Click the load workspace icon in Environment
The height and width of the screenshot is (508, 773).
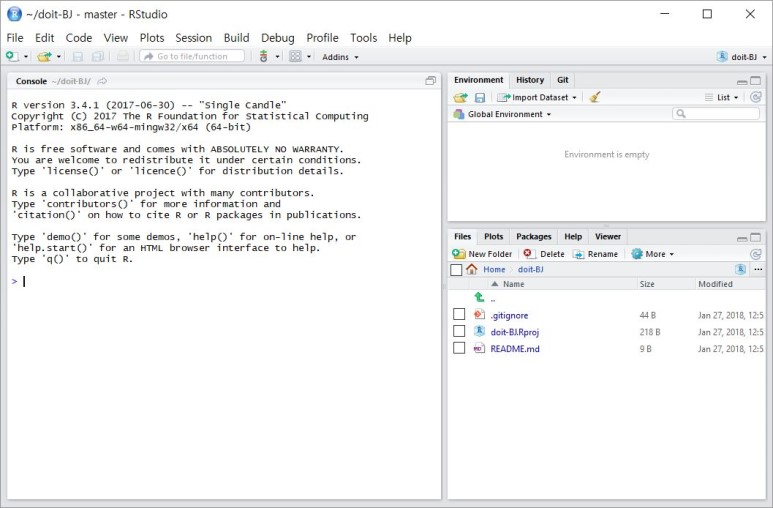tap(460, 98)
